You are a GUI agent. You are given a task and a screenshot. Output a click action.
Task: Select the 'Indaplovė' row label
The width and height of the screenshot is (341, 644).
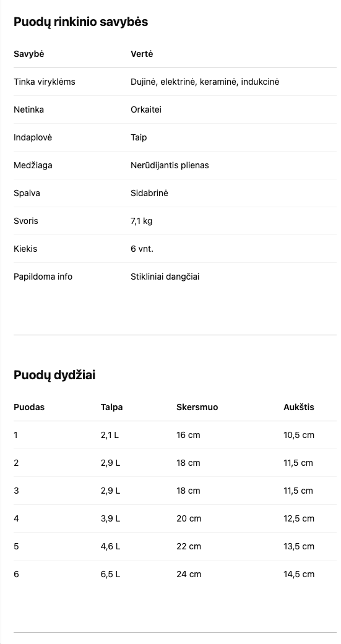coord(33,137)
